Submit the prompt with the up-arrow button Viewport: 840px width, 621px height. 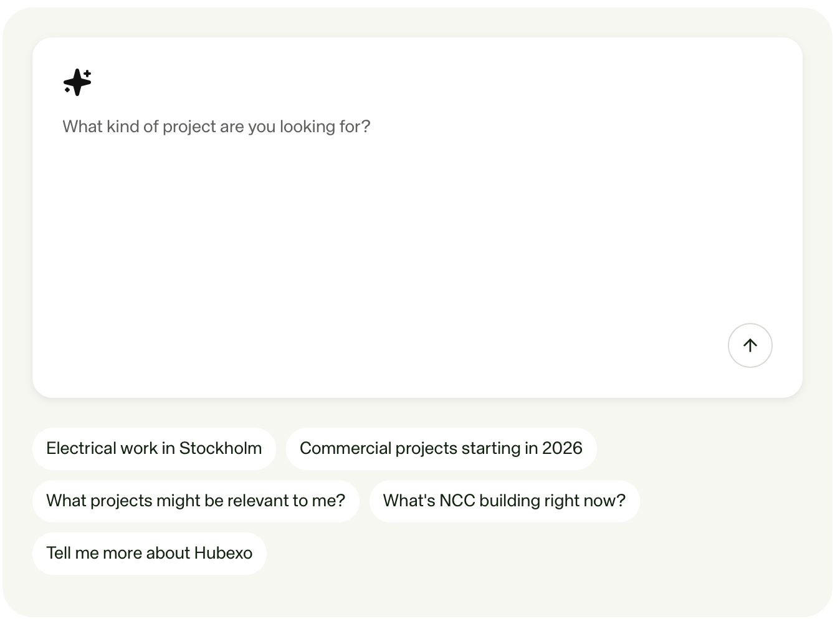(x=750, y=345)
